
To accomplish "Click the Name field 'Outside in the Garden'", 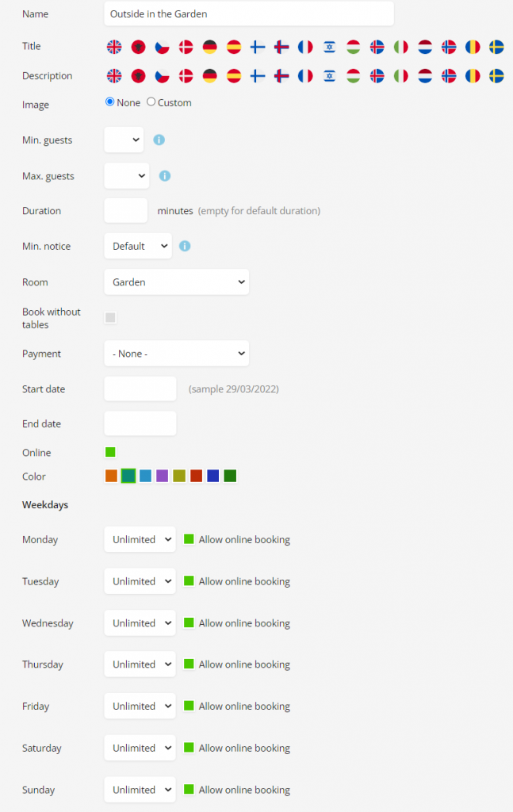I will (x=249, y=14).
